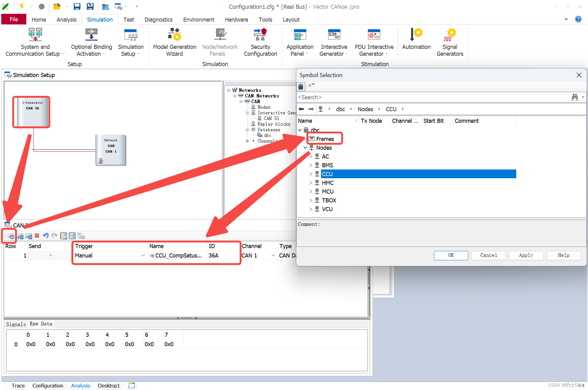Launch the Model Generation Wizard
This screenshot has width=588, height=390.
(174, 43)
